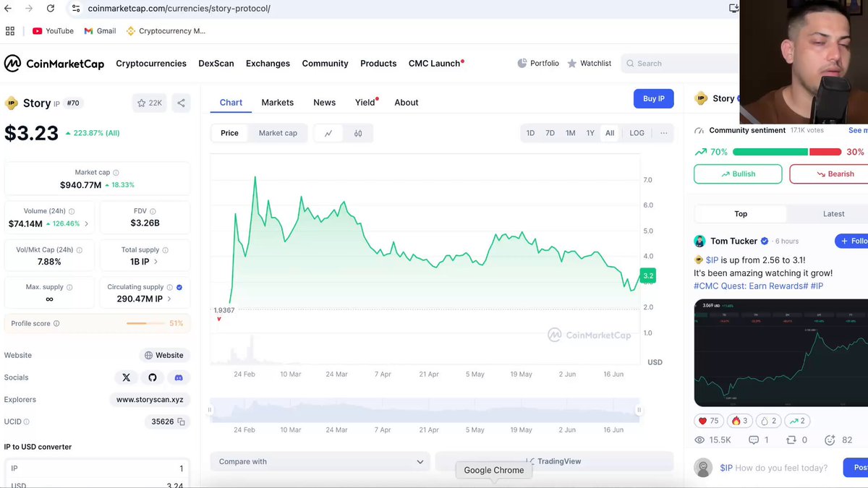Select the Market cap toggle
The image size is (868, 488).
tap(278, 133)
